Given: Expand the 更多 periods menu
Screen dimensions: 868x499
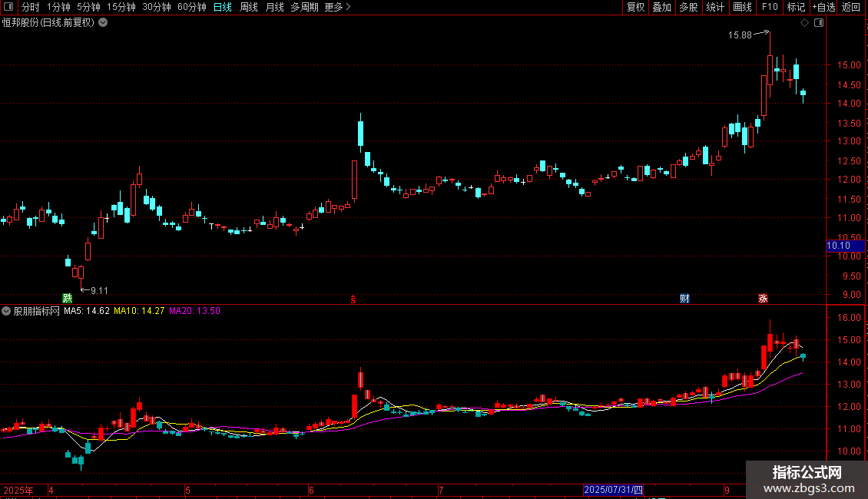Looking at the screenshot, I should click(x=338, y=7).
